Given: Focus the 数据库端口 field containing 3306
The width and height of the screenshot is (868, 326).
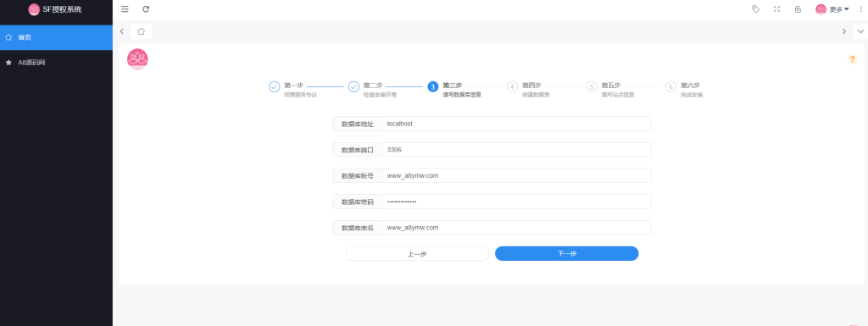Looking at the screenshot, I should [517, 150].
